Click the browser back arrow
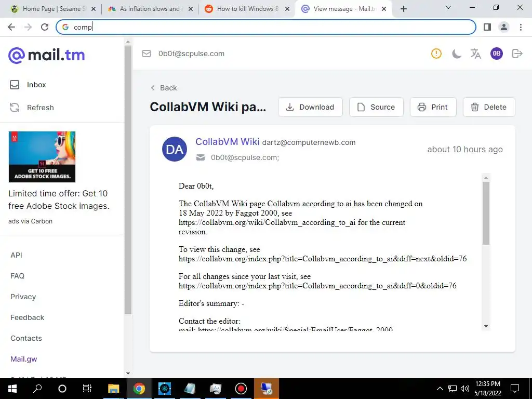 coord(11,27)
